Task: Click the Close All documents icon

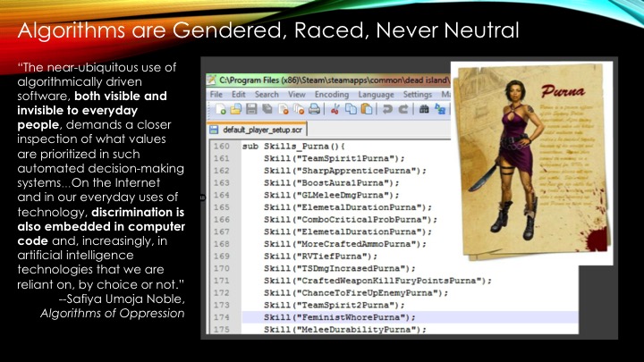Action: tap(299, 109)
